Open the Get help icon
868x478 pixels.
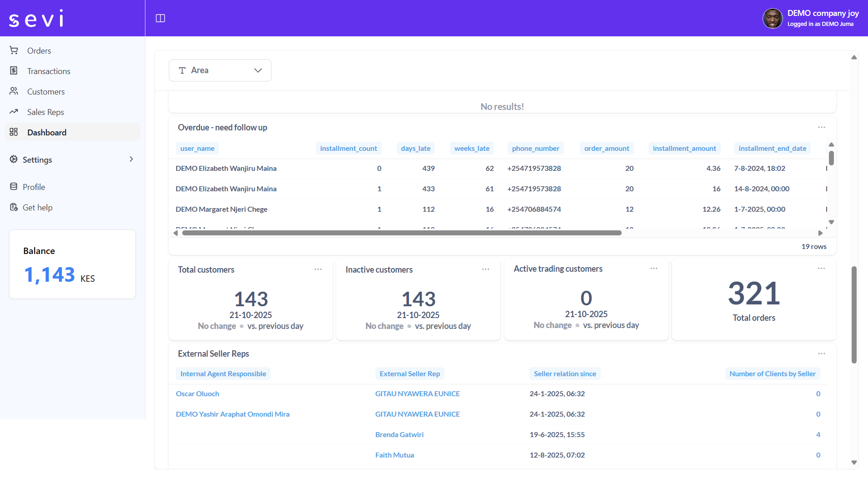tap(14, 207)
